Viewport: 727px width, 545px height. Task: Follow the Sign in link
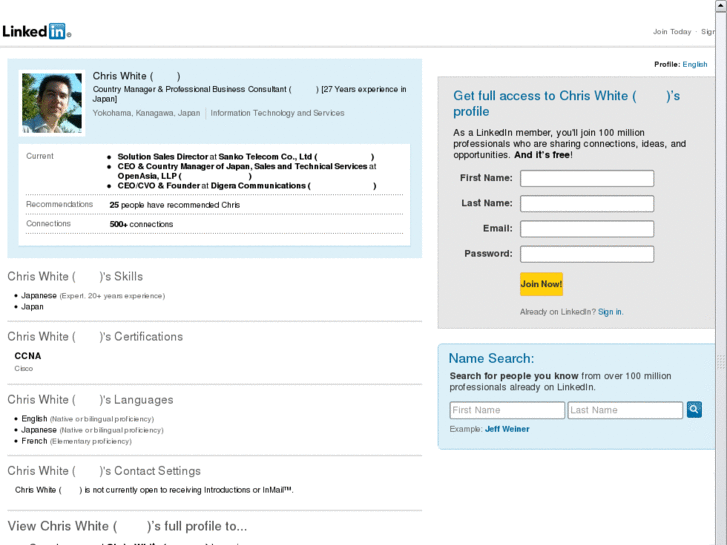pyautogui.click(x=610, y=312)
